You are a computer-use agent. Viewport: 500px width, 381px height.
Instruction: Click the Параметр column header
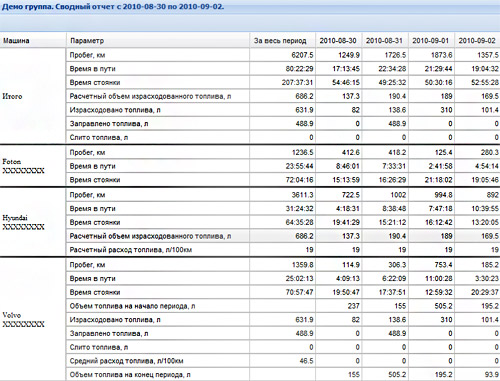158,41
